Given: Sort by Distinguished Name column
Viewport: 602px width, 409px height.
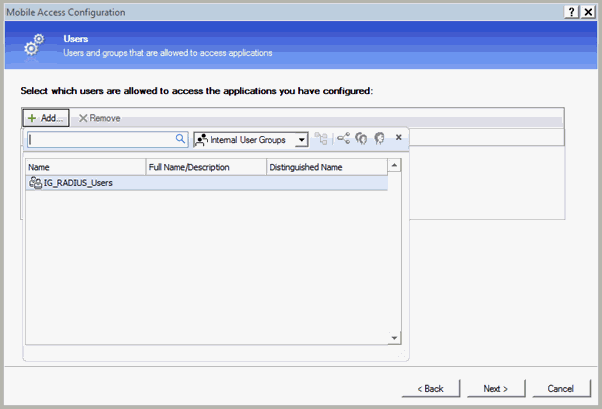Looking at the screenshot, I should tap(325, 167).
